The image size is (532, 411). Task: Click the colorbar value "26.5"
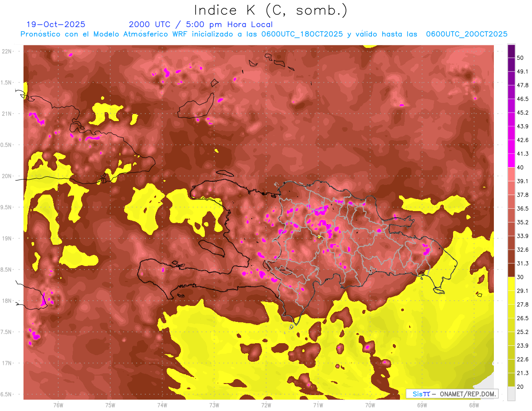tap(522, 318)
